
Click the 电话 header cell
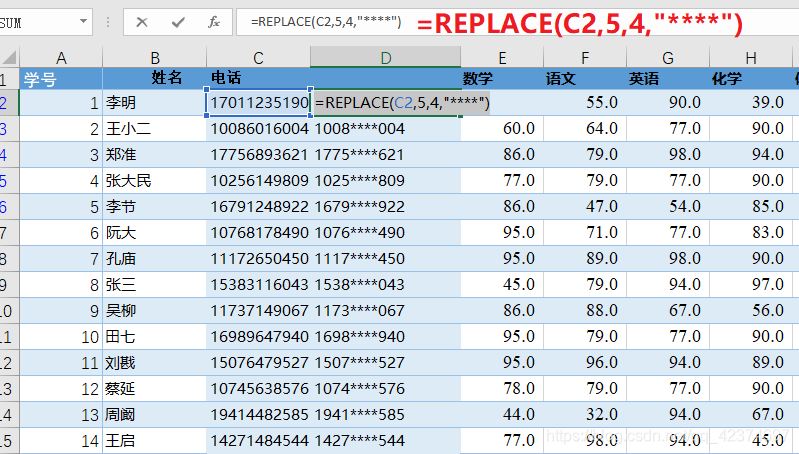coord(258,79)
